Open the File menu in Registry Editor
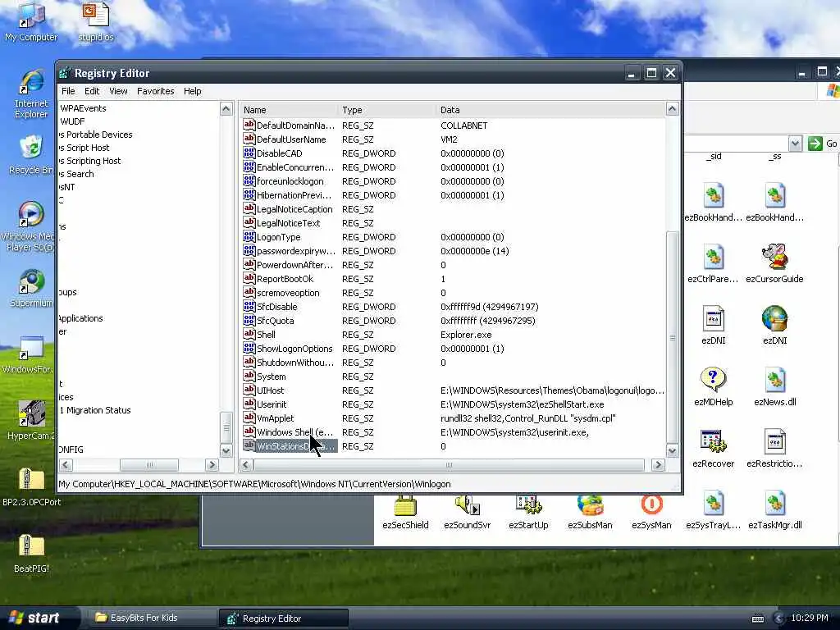The image size is (840, 630). pos(68,91)
